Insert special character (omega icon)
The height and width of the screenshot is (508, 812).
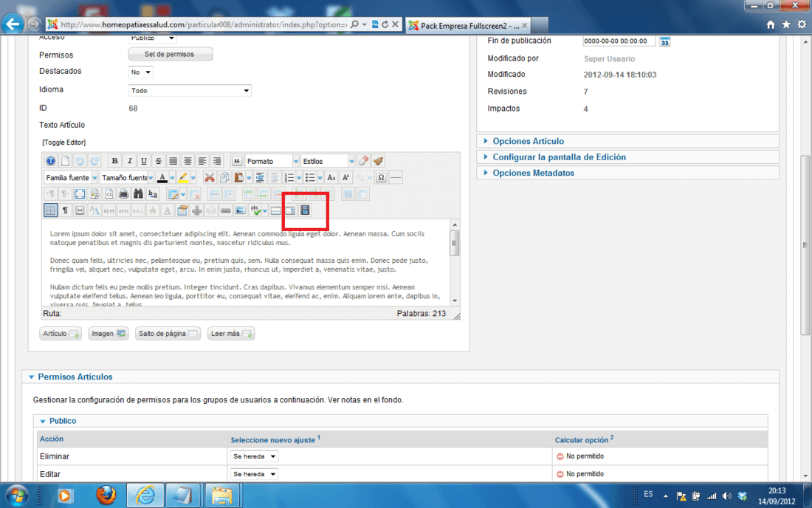click(381, 178)
